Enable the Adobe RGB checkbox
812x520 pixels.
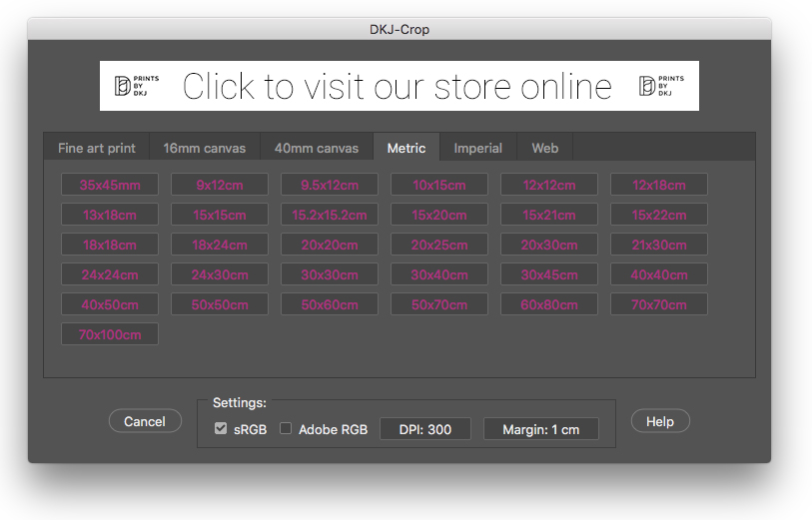tap(286, 428)
